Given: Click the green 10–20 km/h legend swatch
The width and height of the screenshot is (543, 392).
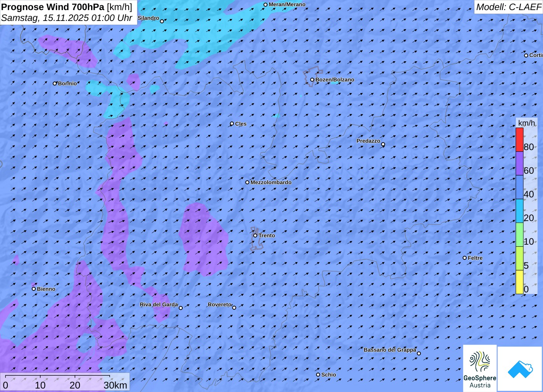Looking at the screenshot, I should (519, 235).
